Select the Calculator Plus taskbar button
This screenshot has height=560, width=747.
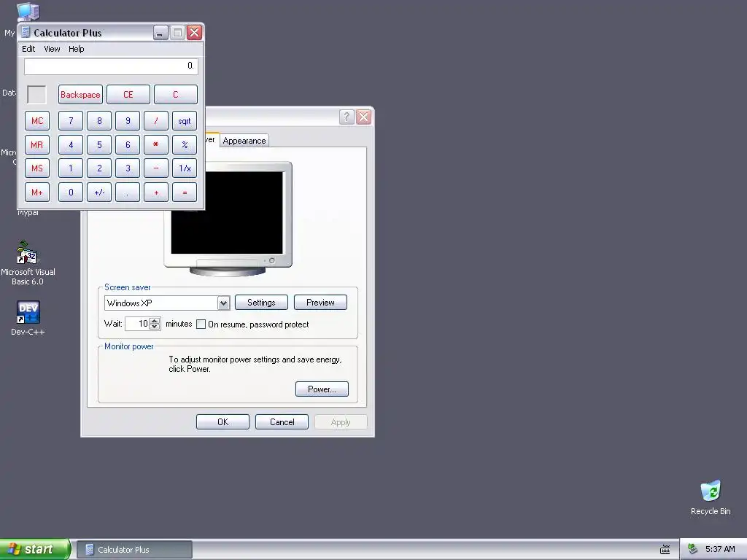point(134,550)
